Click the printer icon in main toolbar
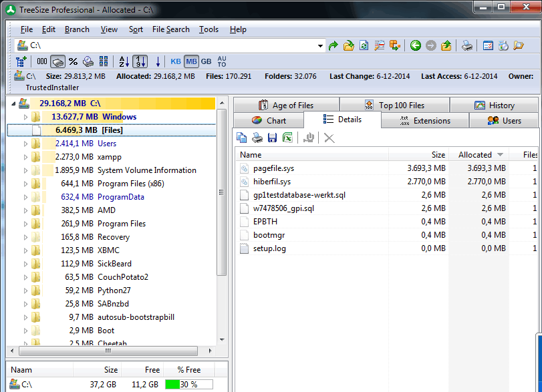 coord(466,45)
